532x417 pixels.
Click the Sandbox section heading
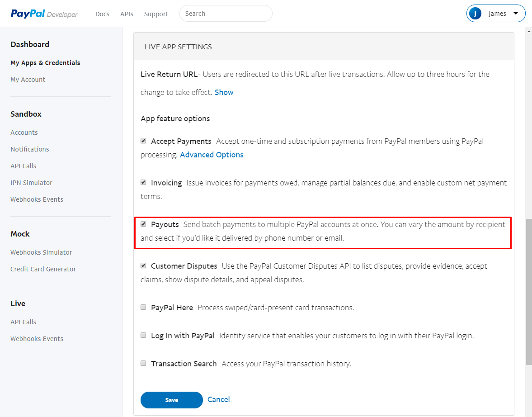26,114
